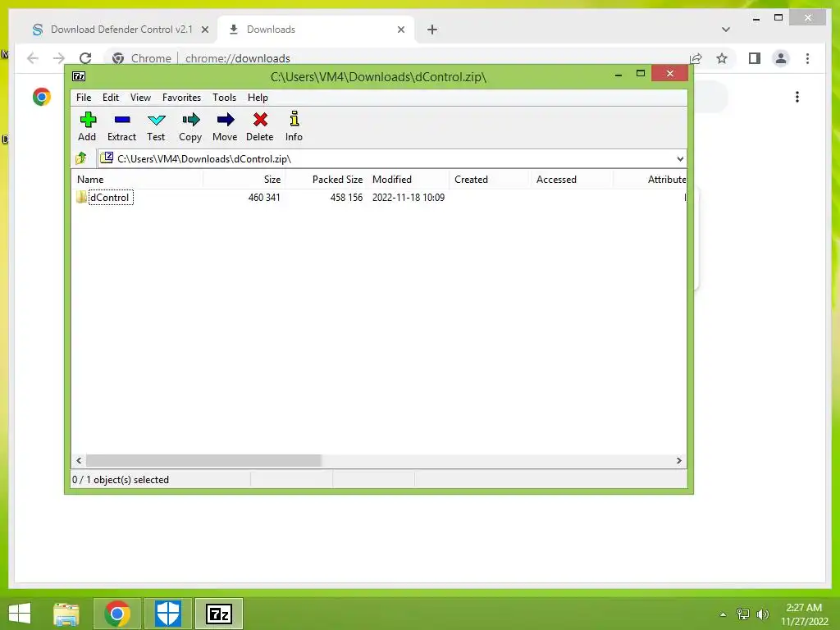Select the Copy toolbar icon

tap(190, 126)
